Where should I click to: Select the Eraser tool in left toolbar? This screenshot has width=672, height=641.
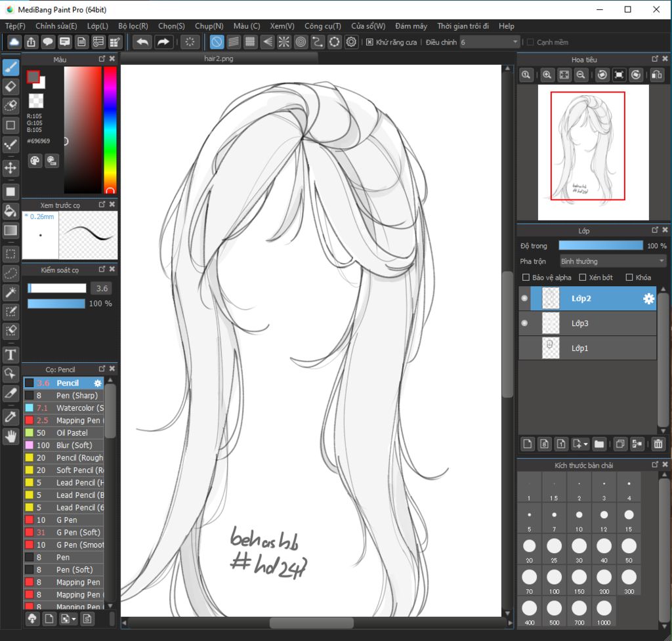10,86
